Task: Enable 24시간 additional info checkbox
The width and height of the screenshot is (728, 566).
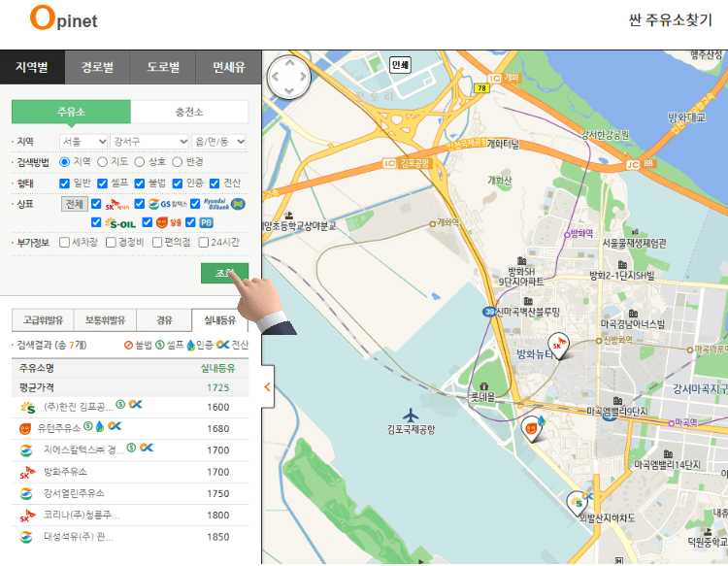Action: 204,243
